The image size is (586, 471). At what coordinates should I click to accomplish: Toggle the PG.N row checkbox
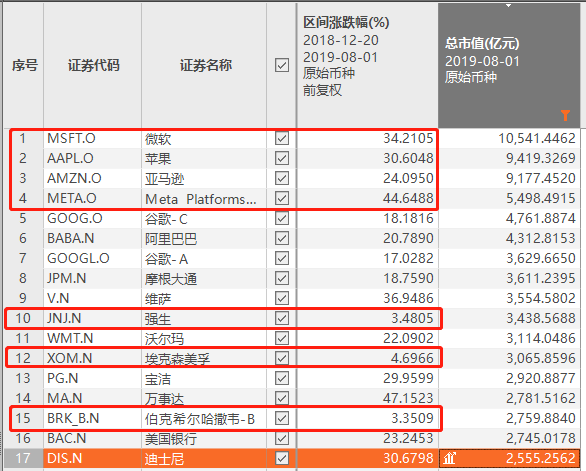[x=282, y=378]
